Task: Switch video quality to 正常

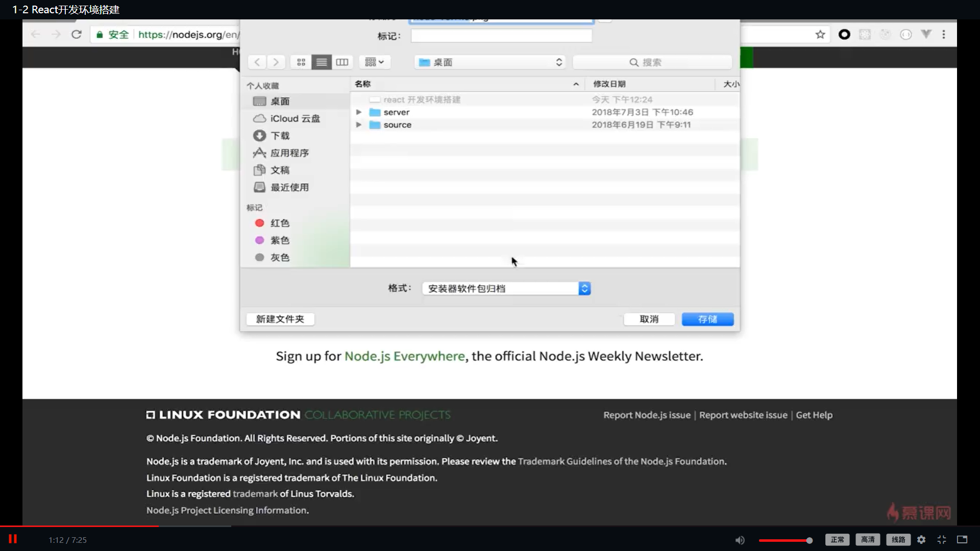Action: point(837,539)
